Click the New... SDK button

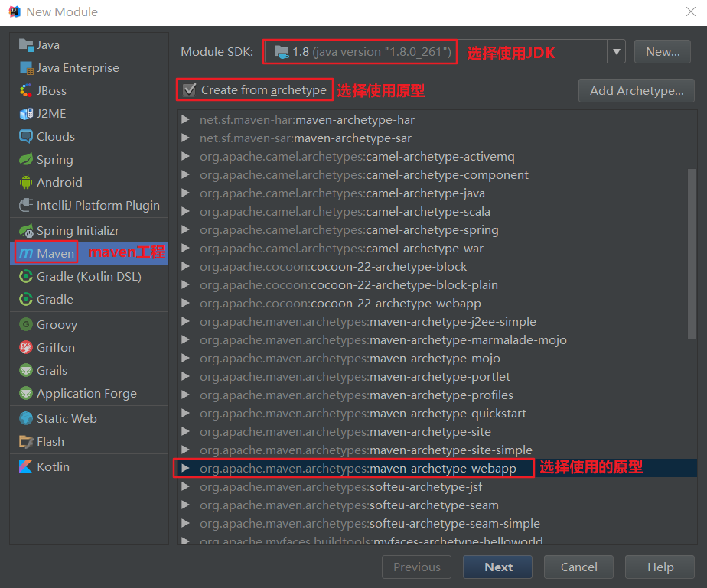coord(663,52)
